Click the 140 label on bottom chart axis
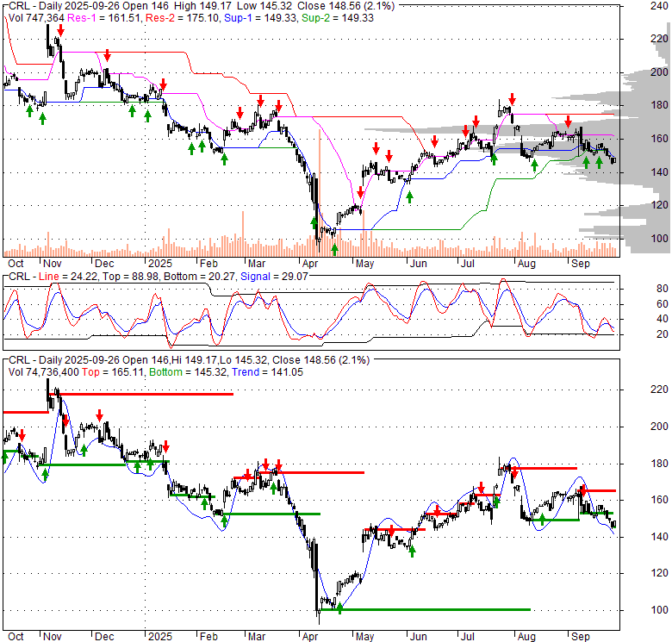Viewport: 672px width, 642px height. coord(659,537)
